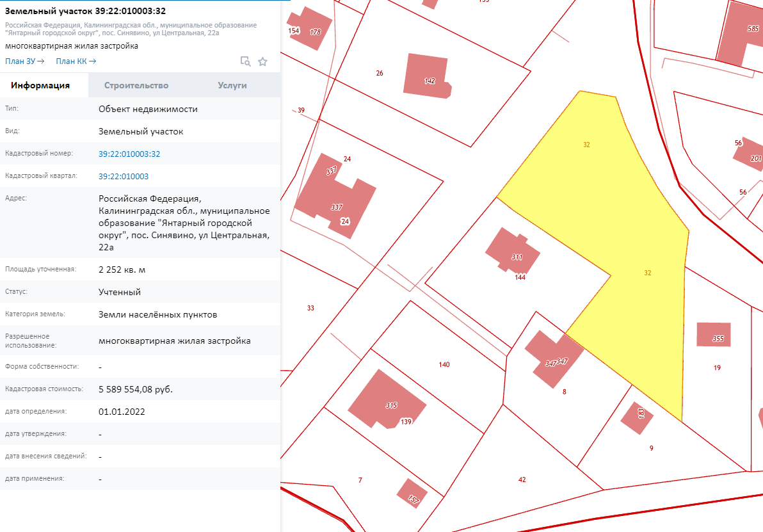Click building 183 on the map
Viewport: 763px width, 532px height.
(x=638, y=417)
